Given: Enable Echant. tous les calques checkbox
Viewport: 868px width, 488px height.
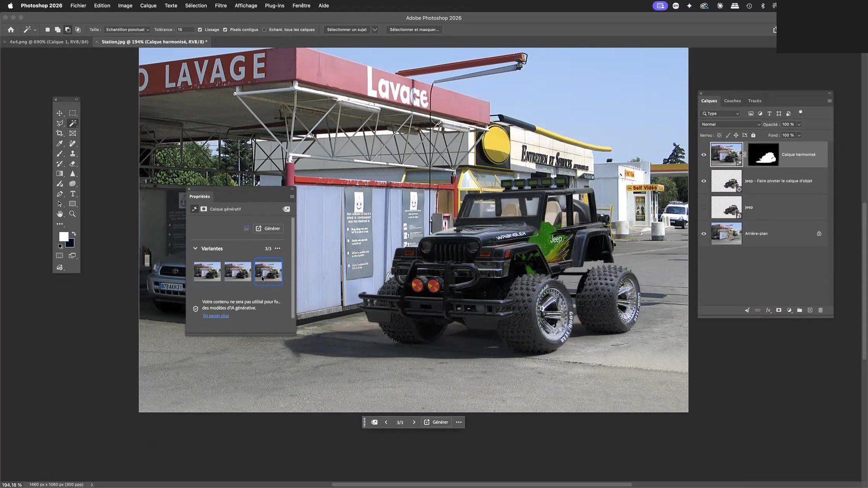Looking at the screenshot, I should pos(264,30).
